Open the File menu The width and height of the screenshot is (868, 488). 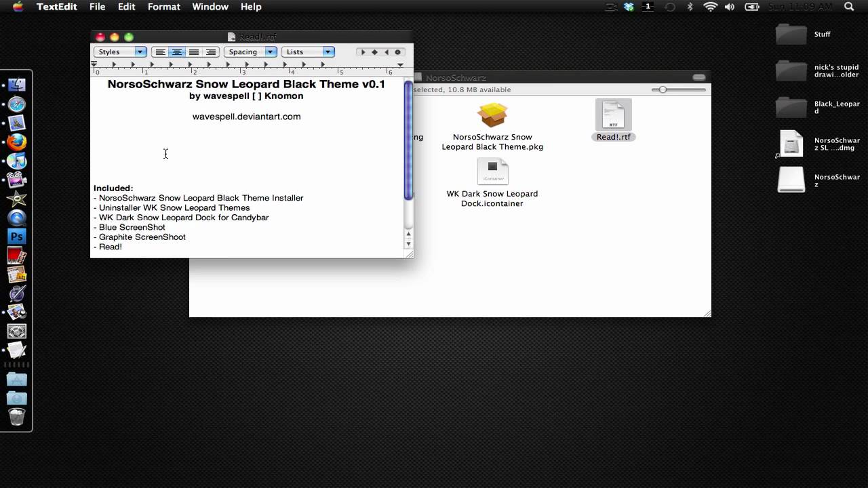pyautogui.click(x=97, y=7)
